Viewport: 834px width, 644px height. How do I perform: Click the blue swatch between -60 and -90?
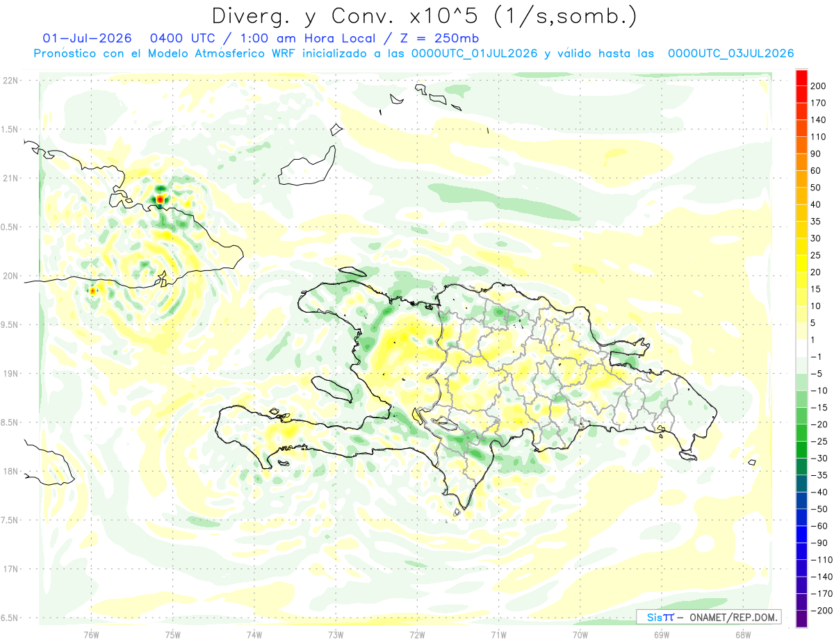click(801, 534)
